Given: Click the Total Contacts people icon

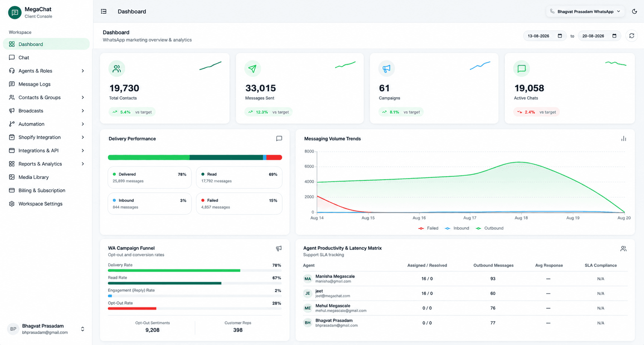Looking at the screenshot, I should [x=117, y=68].
